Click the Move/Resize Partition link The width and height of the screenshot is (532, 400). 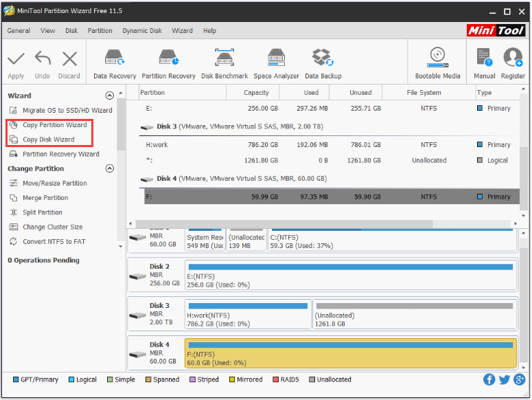tap(55, 184)
